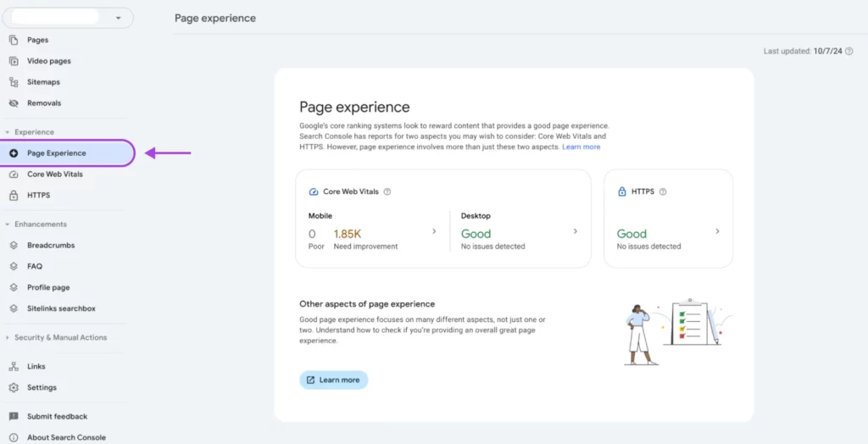The height and width of the screenshot is (444, 868).
Task: Click the Sitemaps icon in sidebar
Action: (x=13, y=82)
